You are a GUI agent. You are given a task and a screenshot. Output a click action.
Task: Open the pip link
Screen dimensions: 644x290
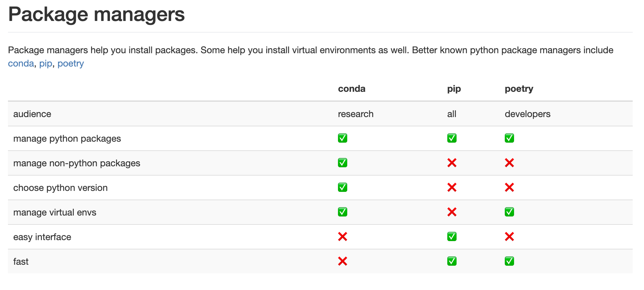(x=46, y=64)
